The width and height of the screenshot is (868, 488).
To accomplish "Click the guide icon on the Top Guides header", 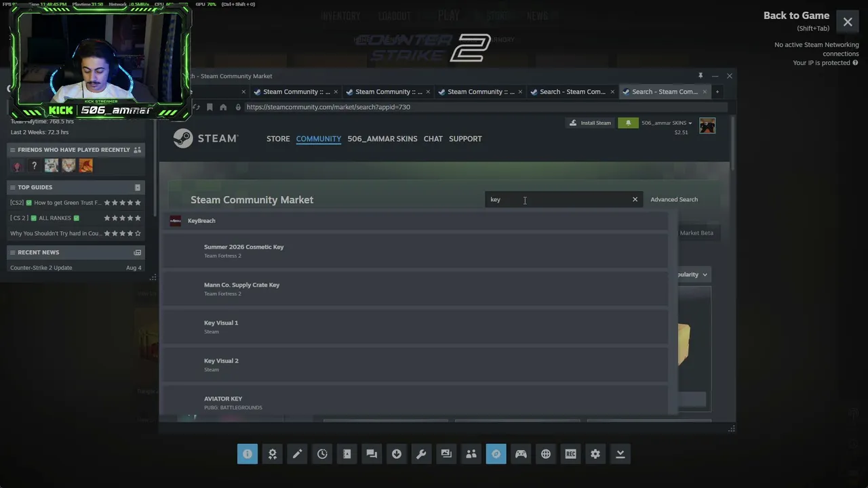I will 138,187.
